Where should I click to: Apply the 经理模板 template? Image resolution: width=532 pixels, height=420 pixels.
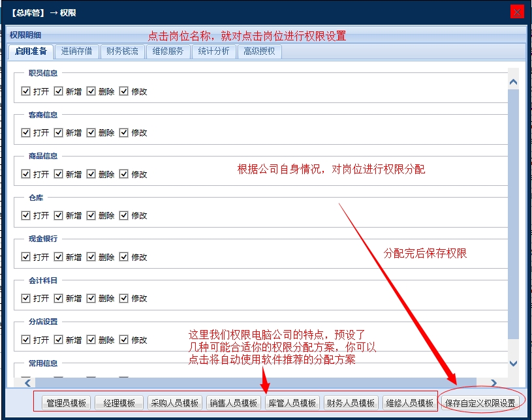tap(119, 402)
